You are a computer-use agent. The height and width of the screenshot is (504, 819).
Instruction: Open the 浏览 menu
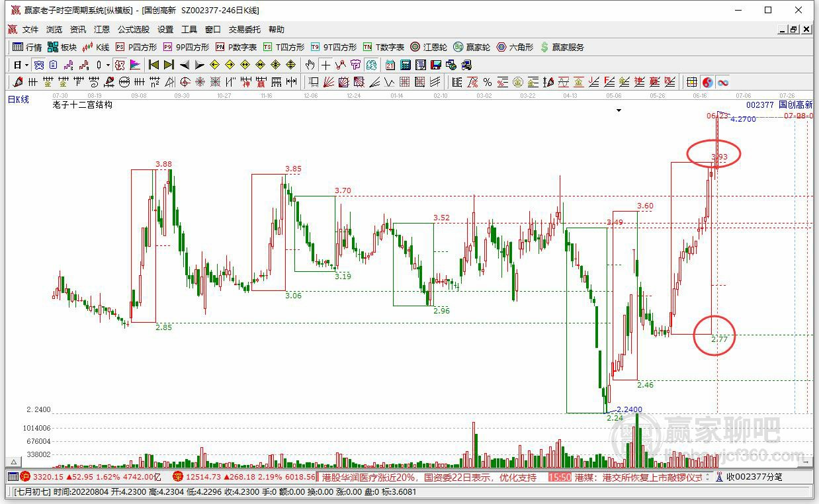coord(54,30)
